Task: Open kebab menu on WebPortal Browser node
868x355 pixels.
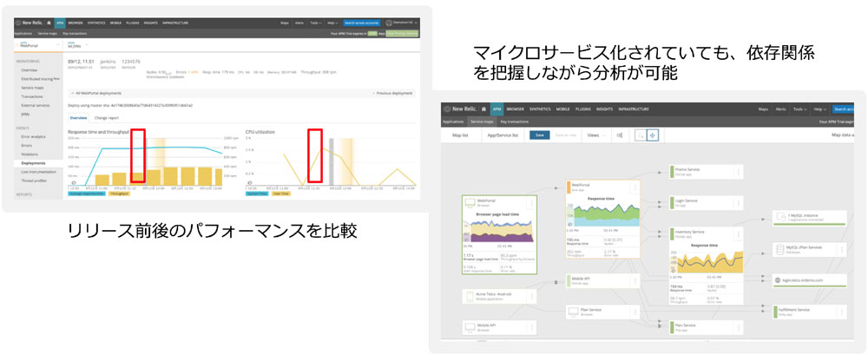Action: coord(531,203)
